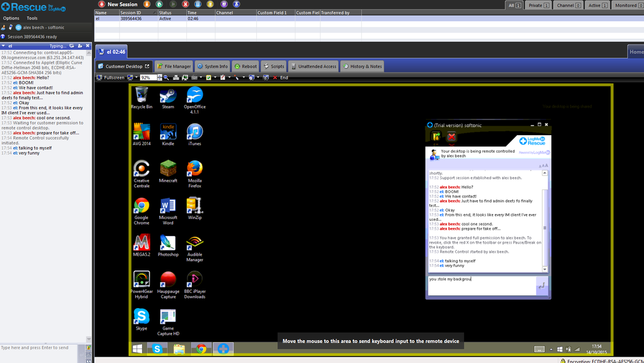Image resolution: width=644 pixels, height=363 pixels.
Task: Click the red X in customer applet toolbar
Action: coord(451,137)
